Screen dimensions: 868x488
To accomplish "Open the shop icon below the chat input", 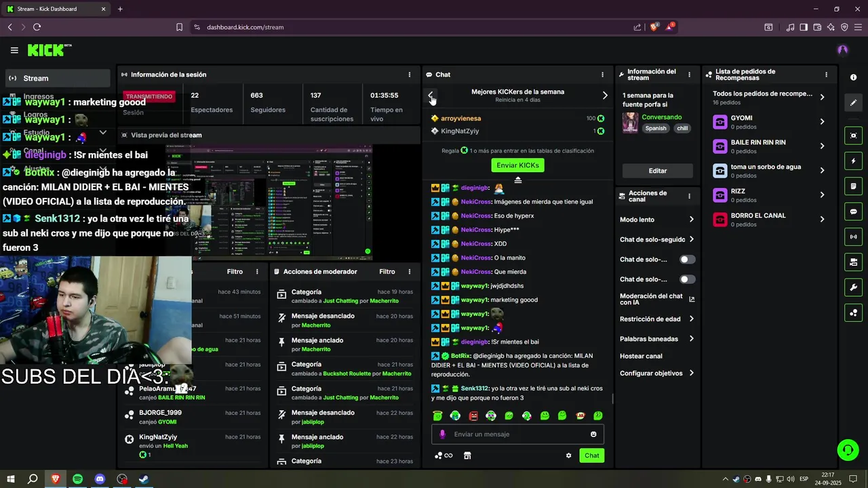I will coord(467,455).
